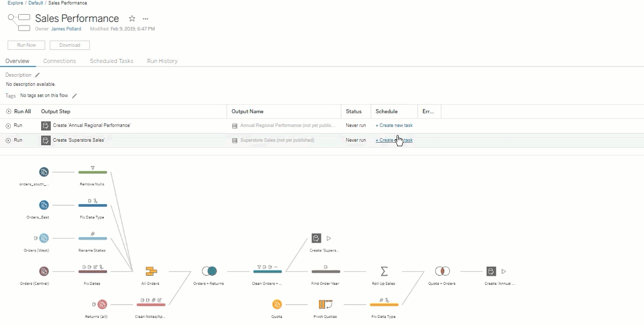Screen dimensions: 644x326
Task: Go to the Run History tab
Action: click(162, 61)
